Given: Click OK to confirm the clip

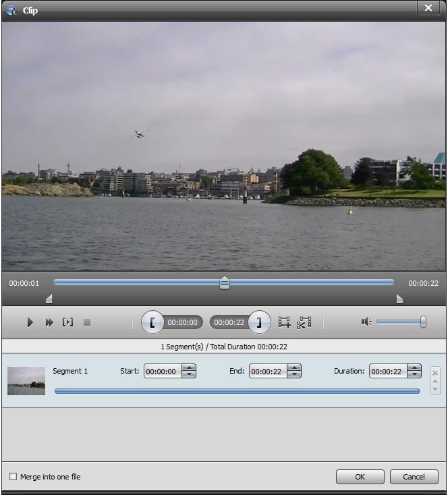Looking at the screenshot, I should (x=360, y=477).
